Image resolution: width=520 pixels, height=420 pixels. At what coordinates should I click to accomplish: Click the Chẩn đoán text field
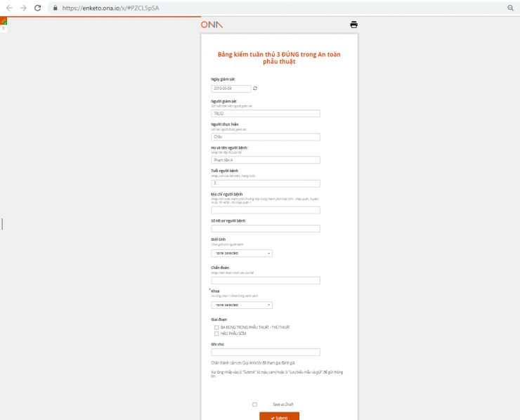(x=265, y=280)
